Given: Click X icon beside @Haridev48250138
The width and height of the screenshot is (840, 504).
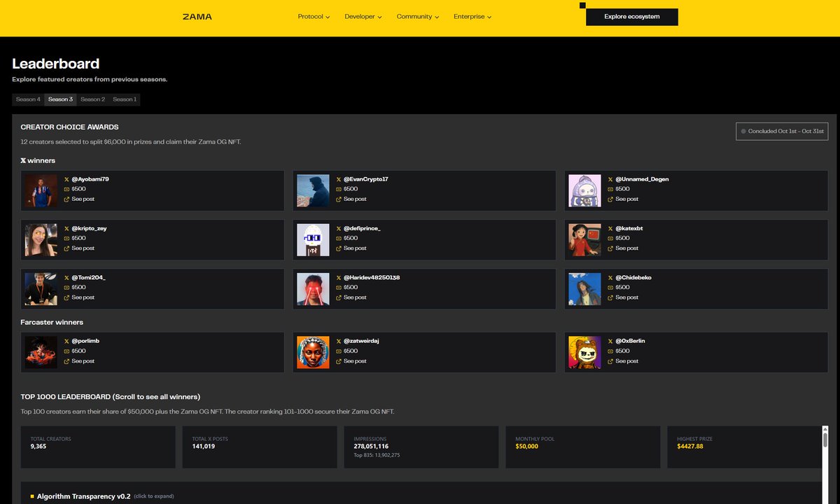Looking at the screenshot, I should 338,278.
